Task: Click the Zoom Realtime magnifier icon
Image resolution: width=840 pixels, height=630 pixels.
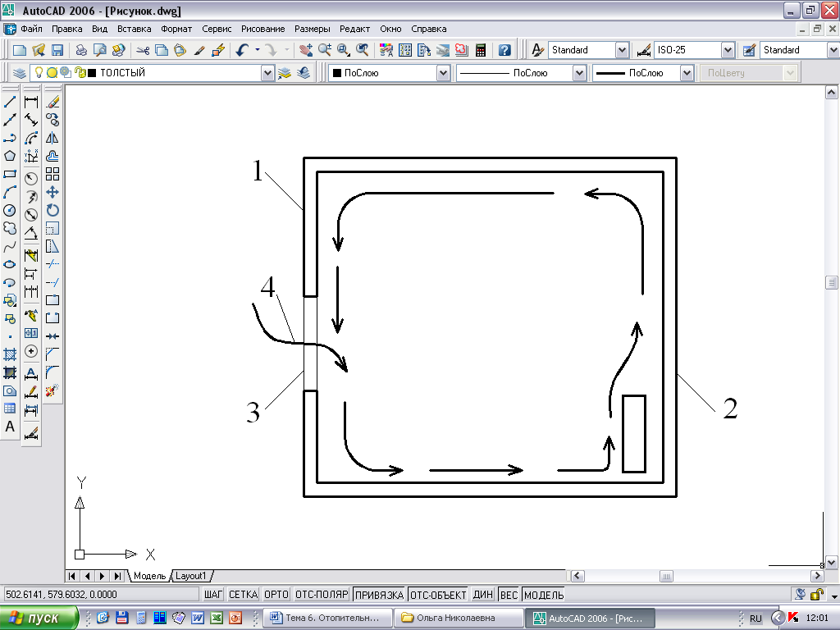Action: tap(325, 50)
